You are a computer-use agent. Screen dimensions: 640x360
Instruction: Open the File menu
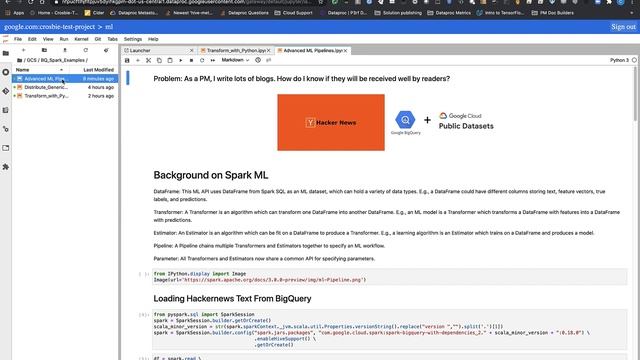coord(18,39)
